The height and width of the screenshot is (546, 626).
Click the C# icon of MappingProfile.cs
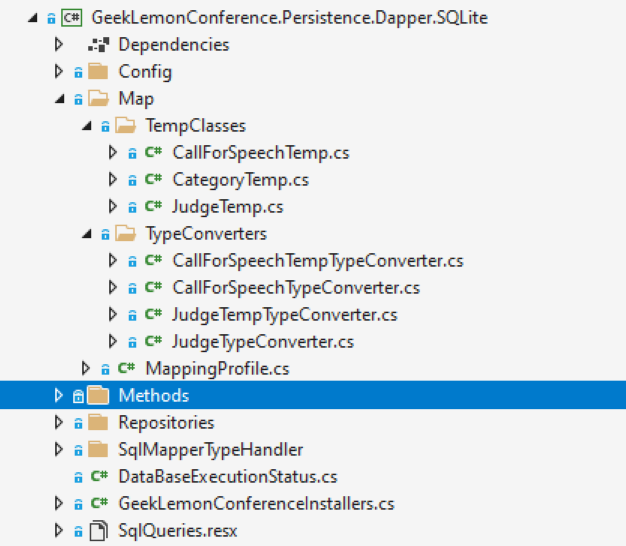[127, 368]
